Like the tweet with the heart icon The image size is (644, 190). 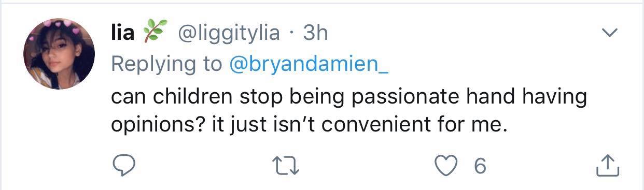coord(445,166)
